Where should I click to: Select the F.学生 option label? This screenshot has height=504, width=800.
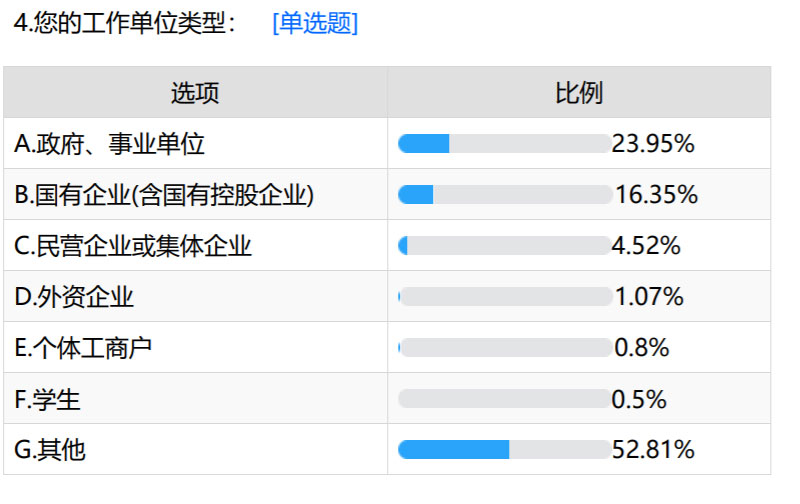(x=48, y=399)
